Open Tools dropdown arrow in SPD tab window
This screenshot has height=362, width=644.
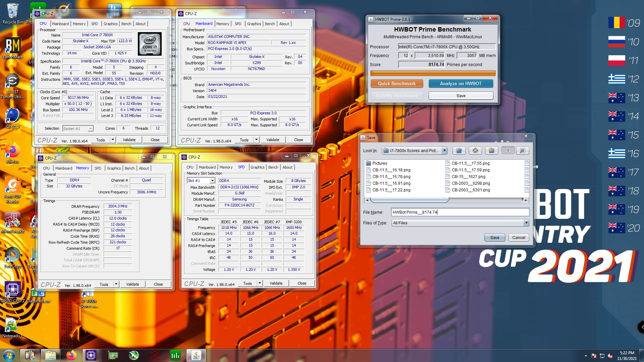coord(260,283)
